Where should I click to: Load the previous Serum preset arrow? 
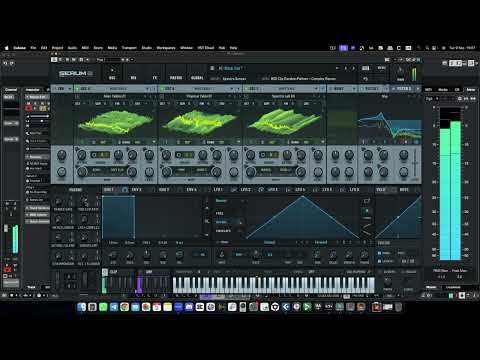[x=346, y=68]
